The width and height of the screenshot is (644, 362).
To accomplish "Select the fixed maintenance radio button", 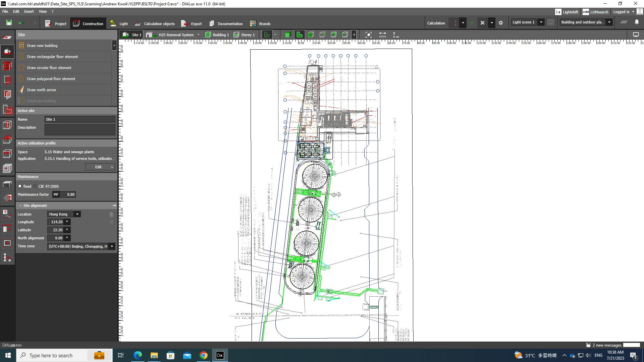I will 20,186.
